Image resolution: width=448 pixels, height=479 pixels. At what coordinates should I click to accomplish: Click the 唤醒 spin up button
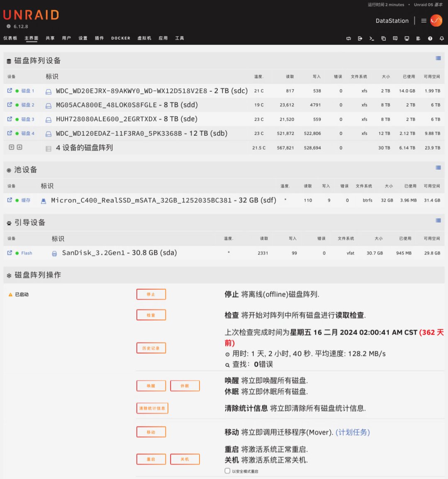(x=151, y=386)
